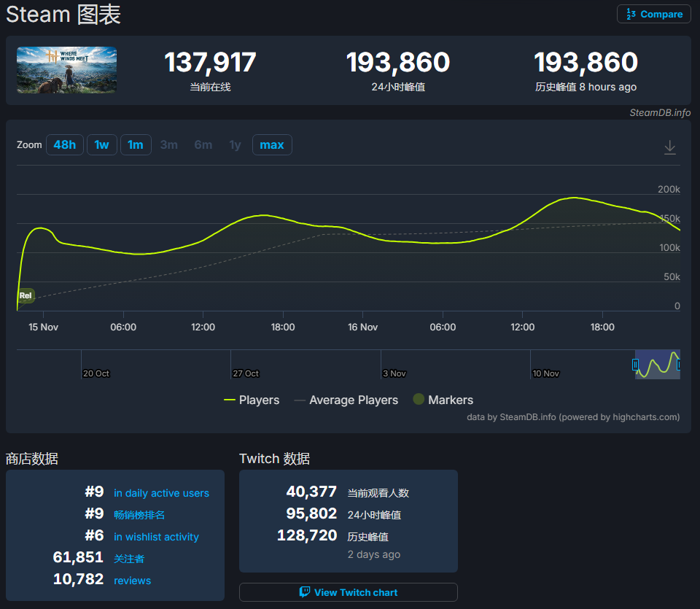Click the navigator range selector below the chart
The width and height of the screenshot is (700, 609).
(657, 365)
